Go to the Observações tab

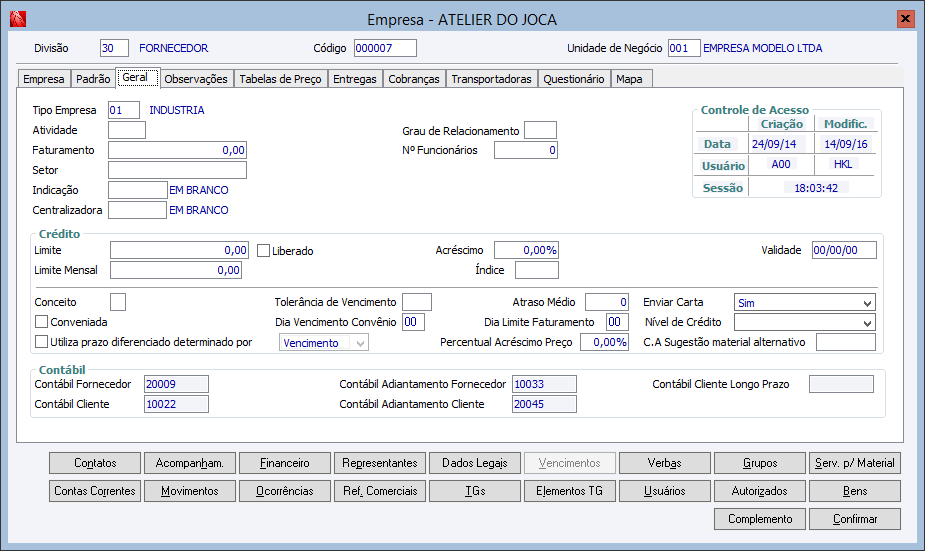(196, 79)
